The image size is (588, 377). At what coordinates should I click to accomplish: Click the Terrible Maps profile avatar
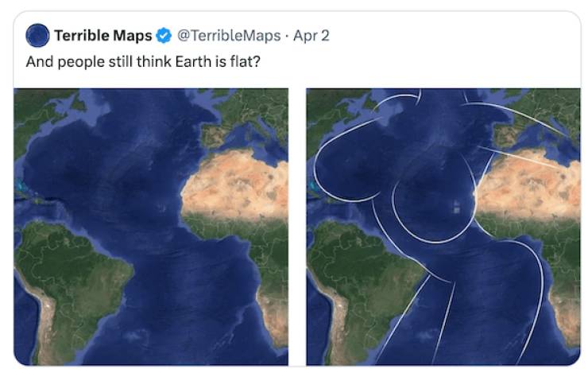(x=37, y=36)
